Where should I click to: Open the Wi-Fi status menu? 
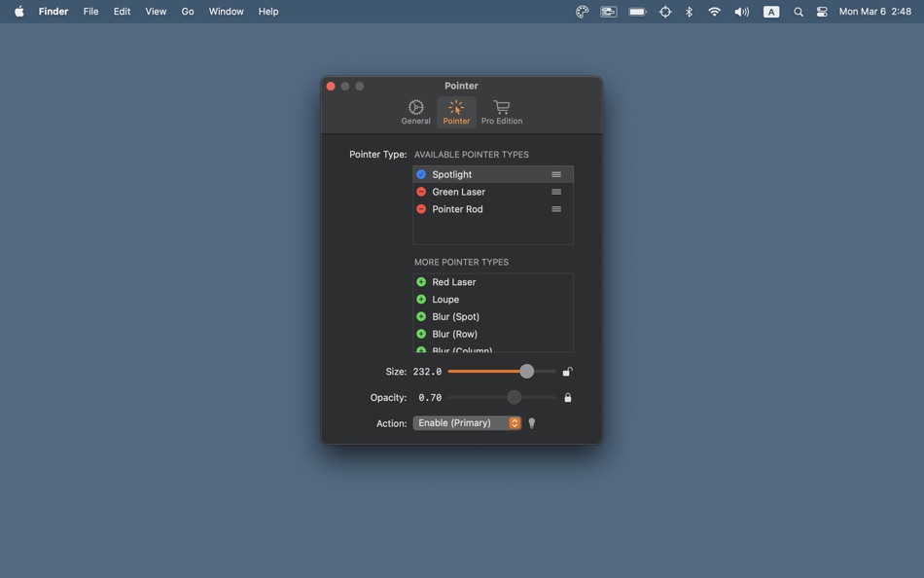tap(714, 12)
